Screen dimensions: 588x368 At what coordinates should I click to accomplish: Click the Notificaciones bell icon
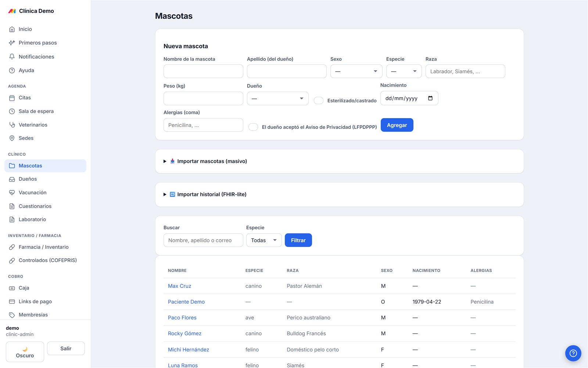12,57
